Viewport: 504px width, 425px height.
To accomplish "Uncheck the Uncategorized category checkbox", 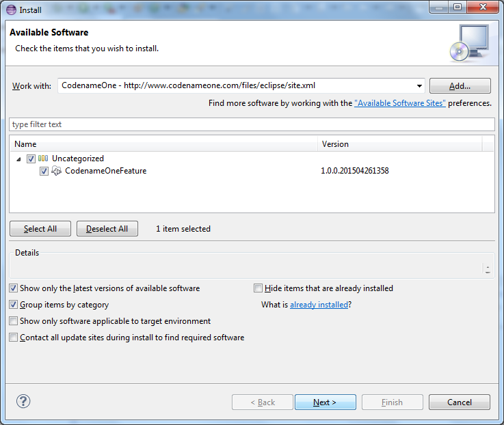I will [x=31, y=159].
